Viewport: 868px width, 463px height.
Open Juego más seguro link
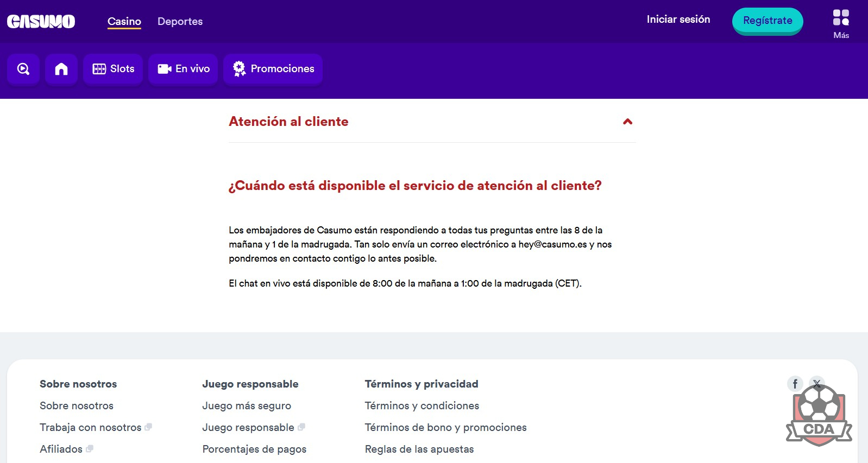pos(247,405)
